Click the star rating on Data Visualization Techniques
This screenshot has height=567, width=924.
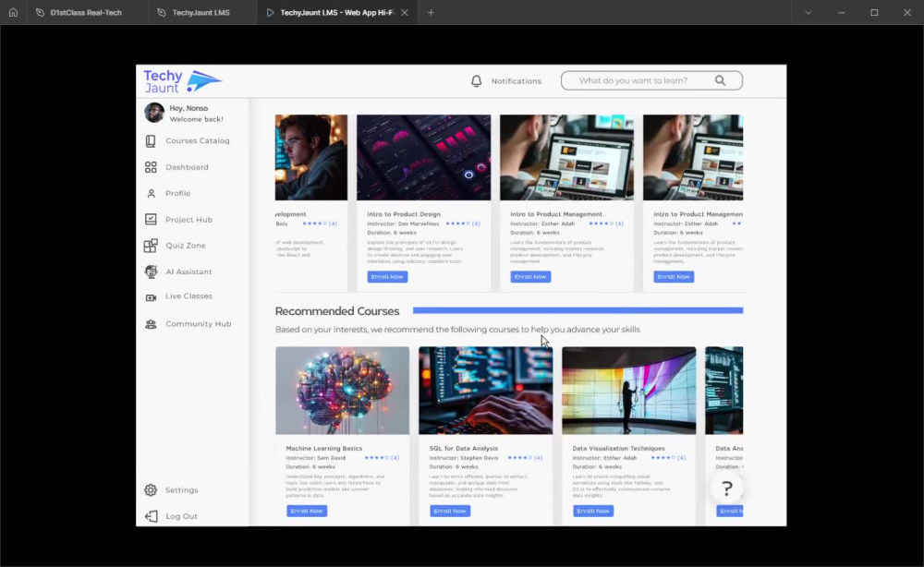(x=668, y=457)
